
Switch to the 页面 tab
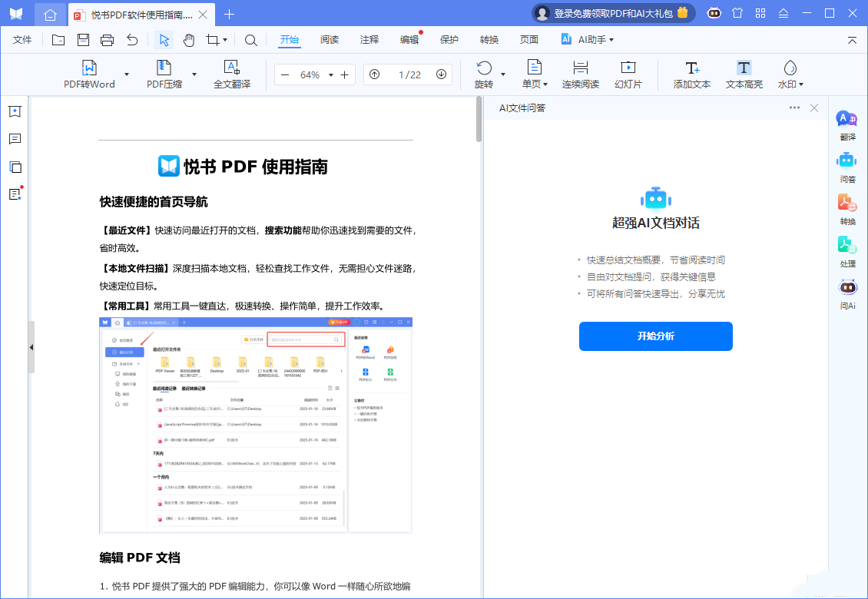[x=529, y=40]
